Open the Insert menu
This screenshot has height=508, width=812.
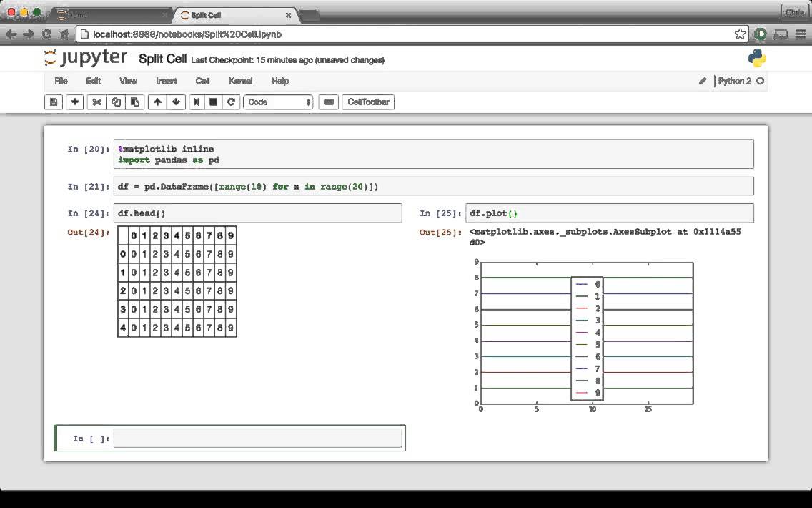click(x=167, y=81)
